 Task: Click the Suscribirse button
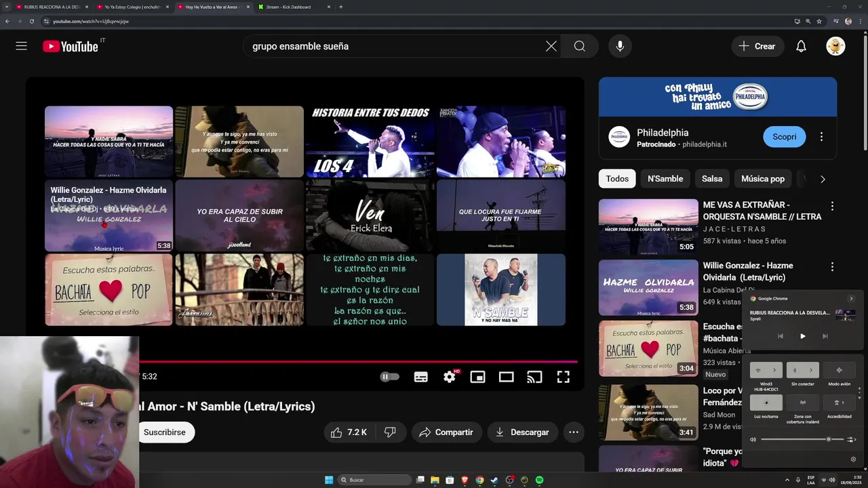point(165,432)
